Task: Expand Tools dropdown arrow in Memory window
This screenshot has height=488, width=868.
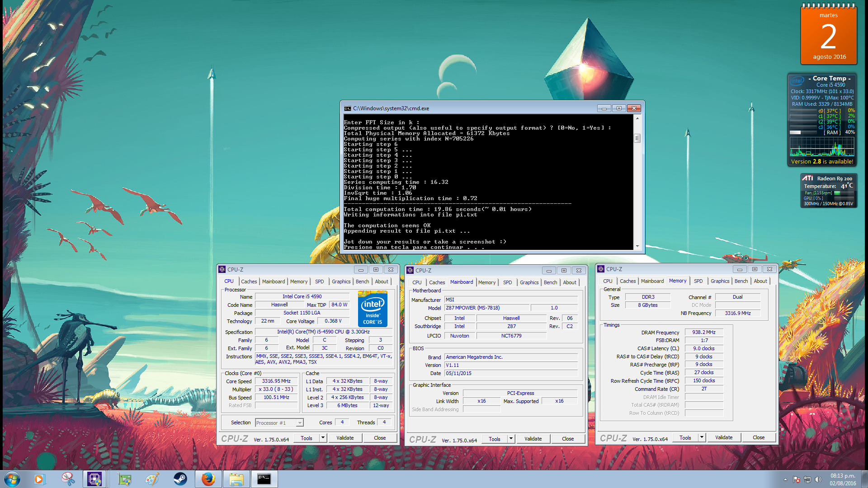Action: point(702,437)
